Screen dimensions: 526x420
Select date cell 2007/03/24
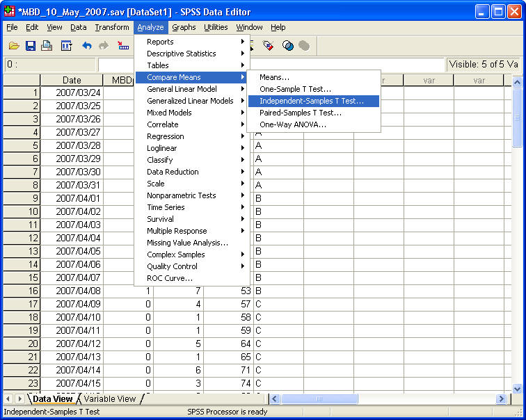click(72, 92)
